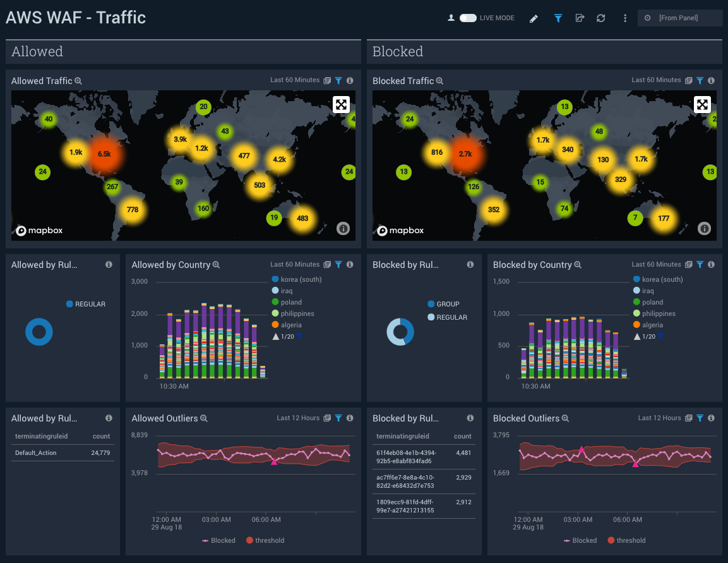Image resolution: width=728 pixels, height=563 pixels.
Task: Open magnifier icon next to Allowed Traffic title
Action: [x=78, y=81]
